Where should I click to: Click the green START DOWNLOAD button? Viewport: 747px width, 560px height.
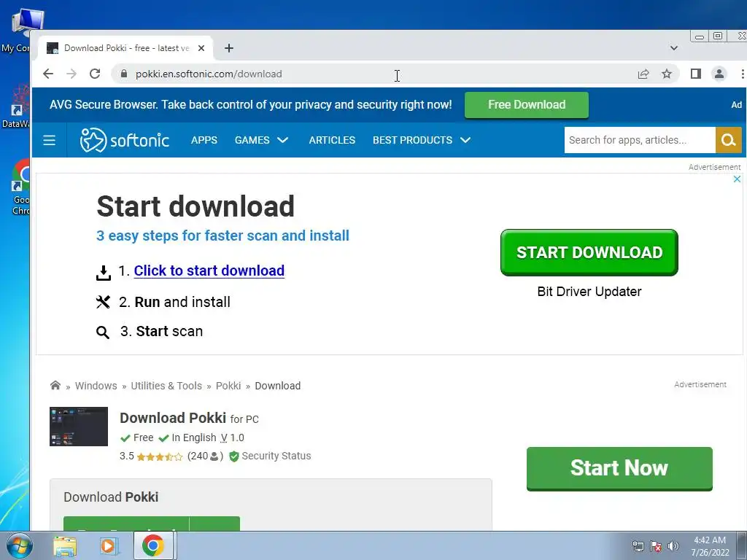(x=589, y=252)
